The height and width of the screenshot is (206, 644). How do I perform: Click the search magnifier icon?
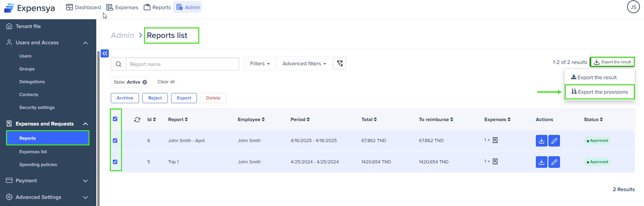point(118,64)
